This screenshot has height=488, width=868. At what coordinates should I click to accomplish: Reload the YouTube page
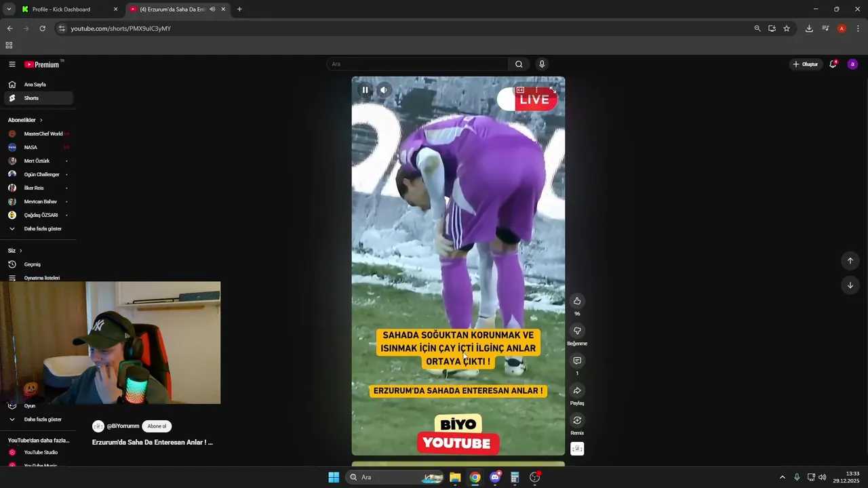point(42,28)
